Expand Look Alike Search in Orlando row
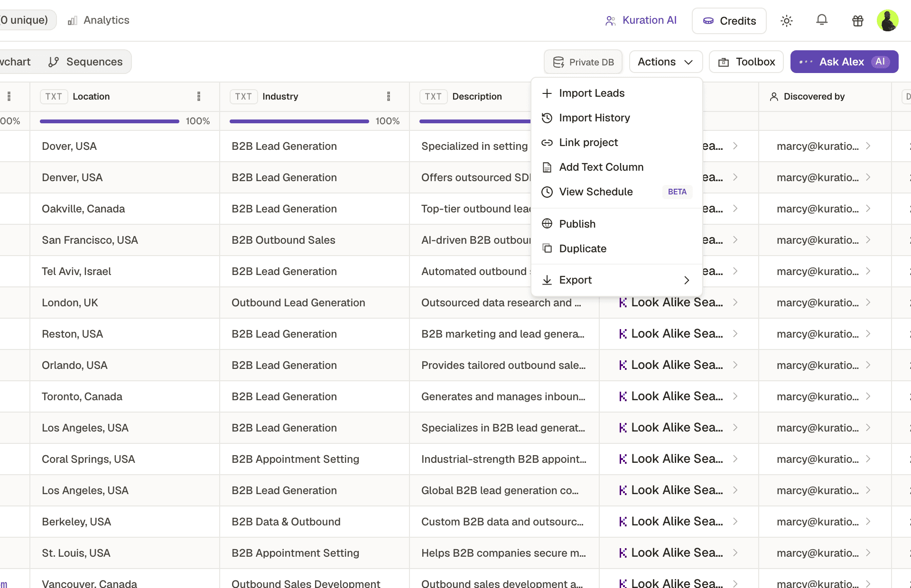The width and height of the screenshot is (911, 588). pyautogui.click(x=735, y=365)
